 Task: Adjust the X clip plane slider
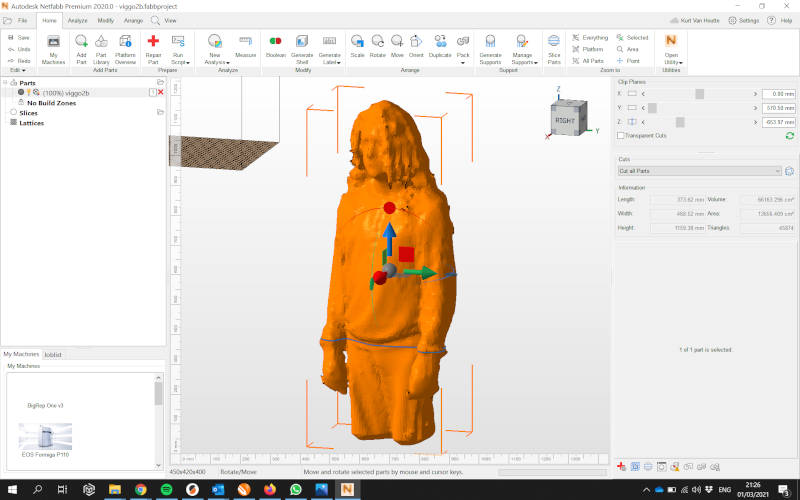pos(699,94)
